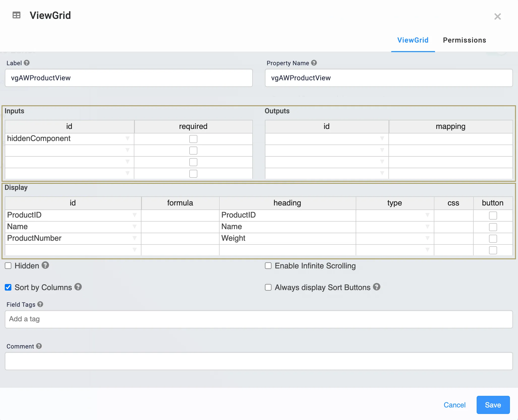Click the Save button
Screen dimensions: 518x420
pos(493,405)
